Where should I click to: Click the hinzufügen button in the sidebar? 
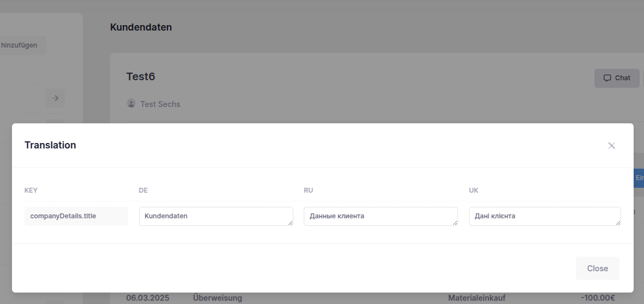(x=22, y=45)
